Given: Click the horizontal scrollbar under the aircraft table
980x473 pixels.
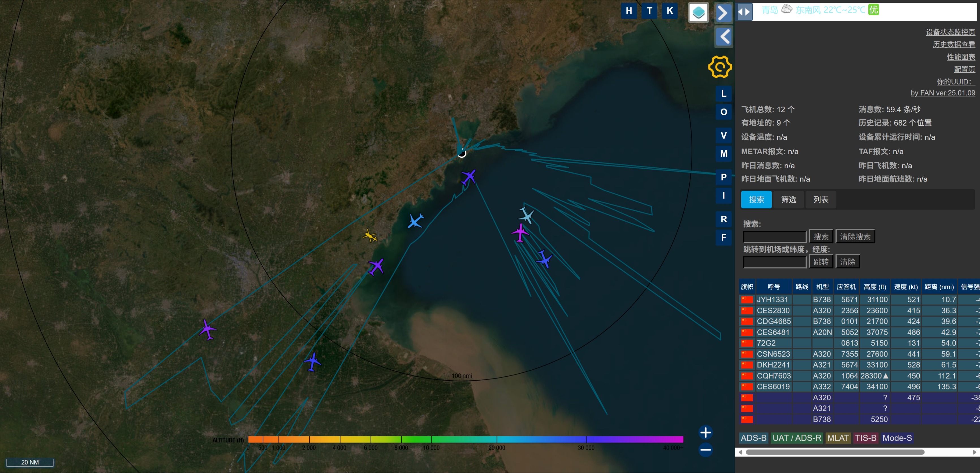Looking at the screenshot, I should click(x=835, y=452).
